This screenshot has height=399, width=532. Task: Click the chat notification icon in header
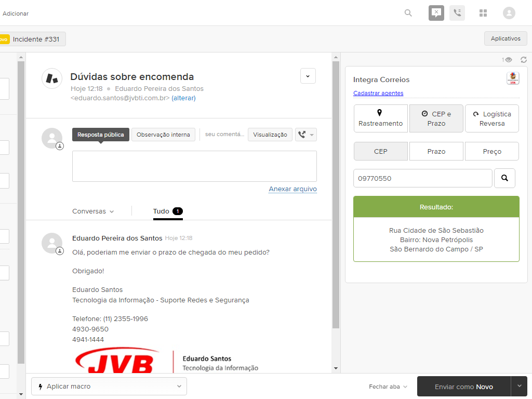[x=436, y=13]
